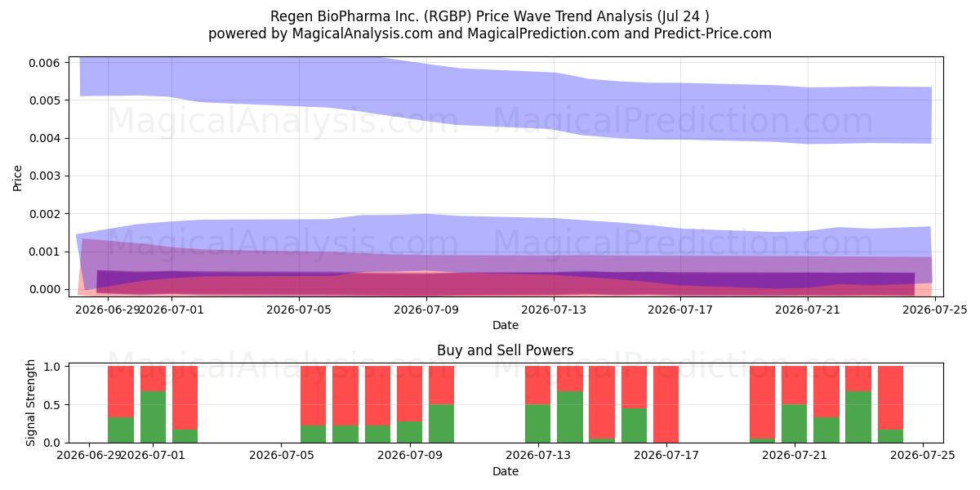
Task: Click the 'Date' label under the price chart
Action: [506, 325]
